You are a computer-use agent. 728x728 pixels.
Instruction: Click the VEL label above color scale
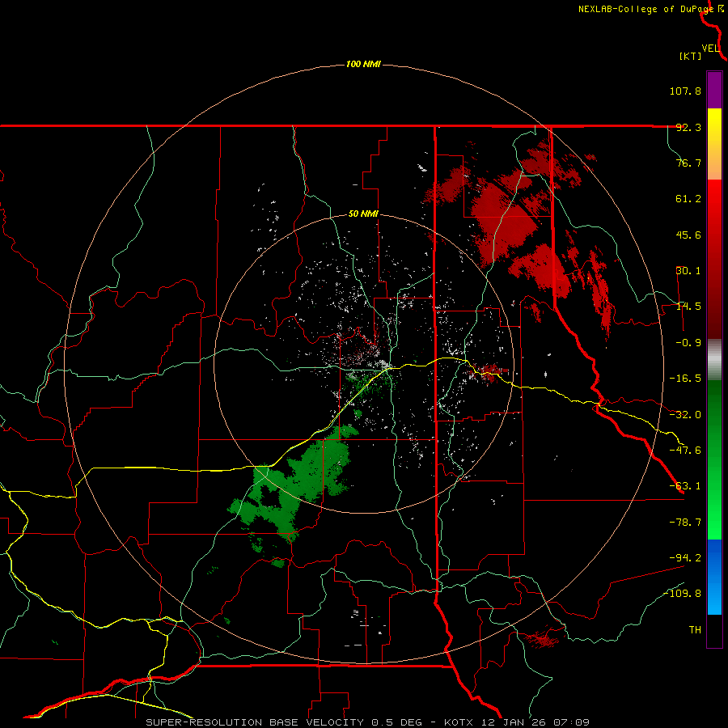pyautogui.click(x=710, y=49)
